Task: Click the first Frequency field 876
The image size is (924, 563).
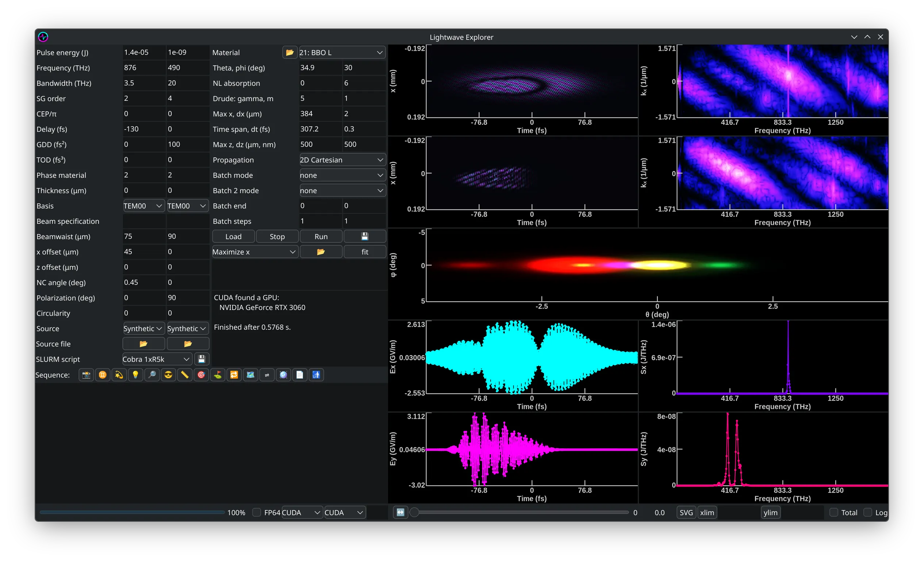Action: (x=144, y=68)
